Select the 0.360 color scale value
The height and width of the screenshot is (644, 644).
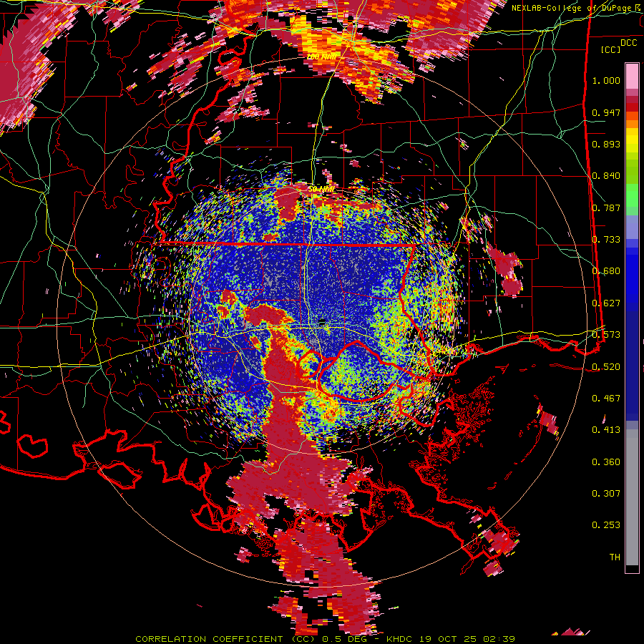(x=606, y=462)
